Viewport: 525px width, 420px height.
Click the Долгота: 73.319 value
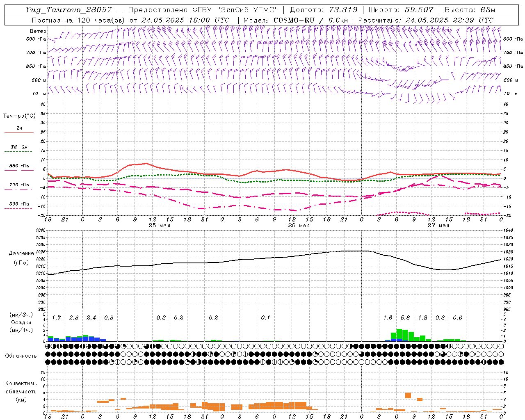(324, 10)
